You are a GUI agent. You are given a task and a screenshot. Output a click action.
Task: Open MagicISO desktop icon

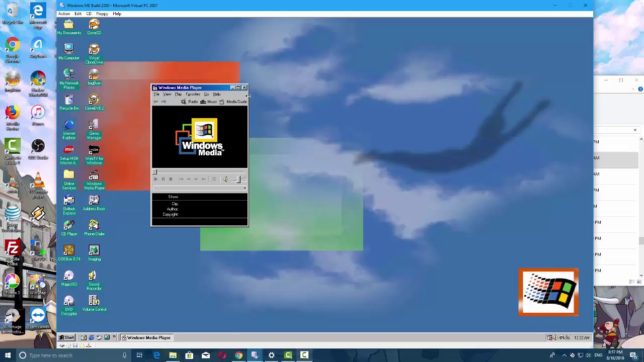69,278
